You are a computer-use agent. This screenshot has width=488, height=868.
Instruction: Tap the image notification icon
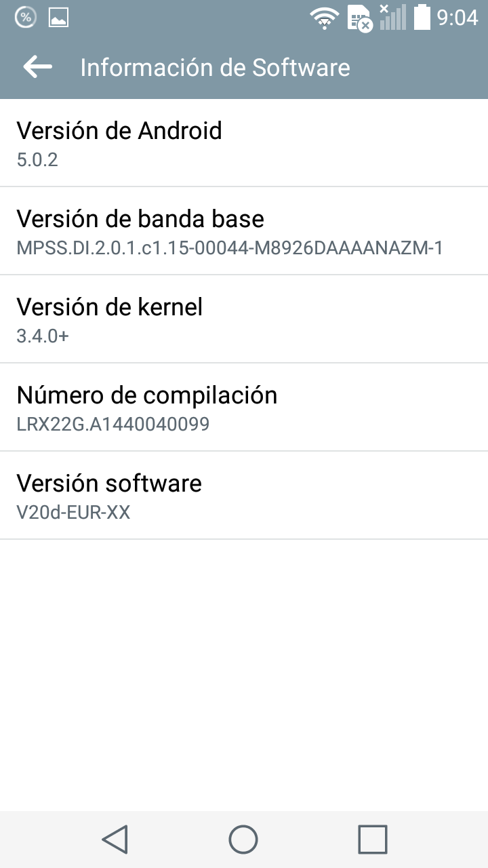coord(58,18)
